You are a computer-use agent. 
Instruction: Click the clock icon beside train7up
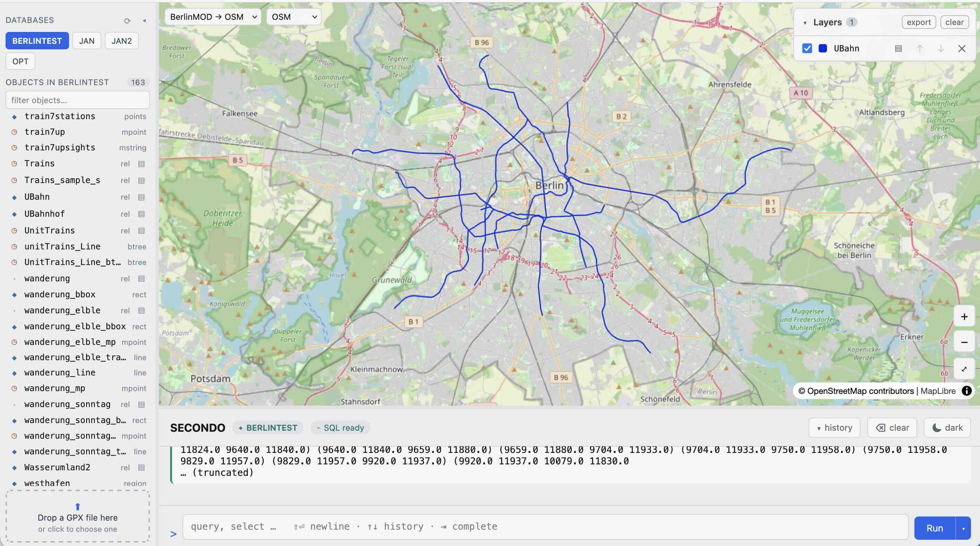click(x=15, y=132)
